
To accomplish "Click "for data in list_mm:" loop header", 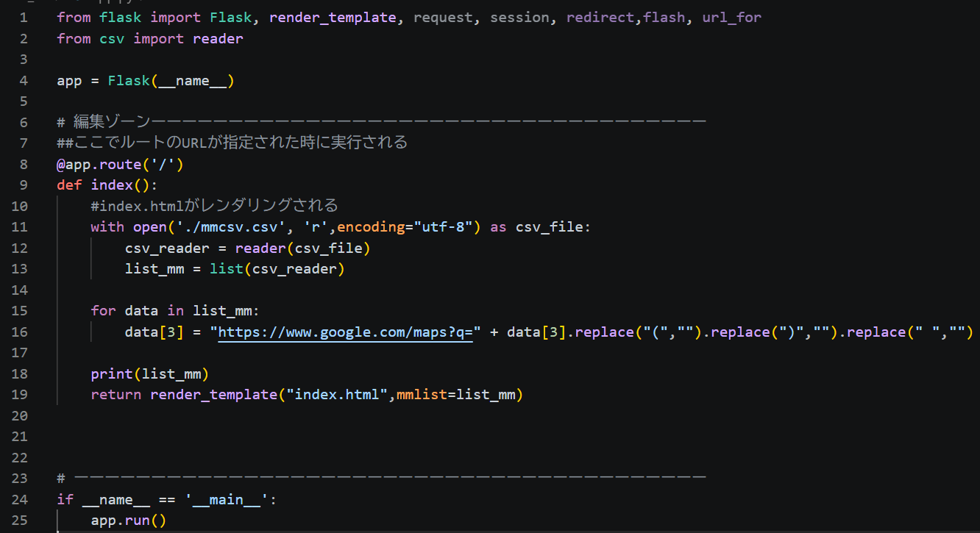I will point(176,310).
